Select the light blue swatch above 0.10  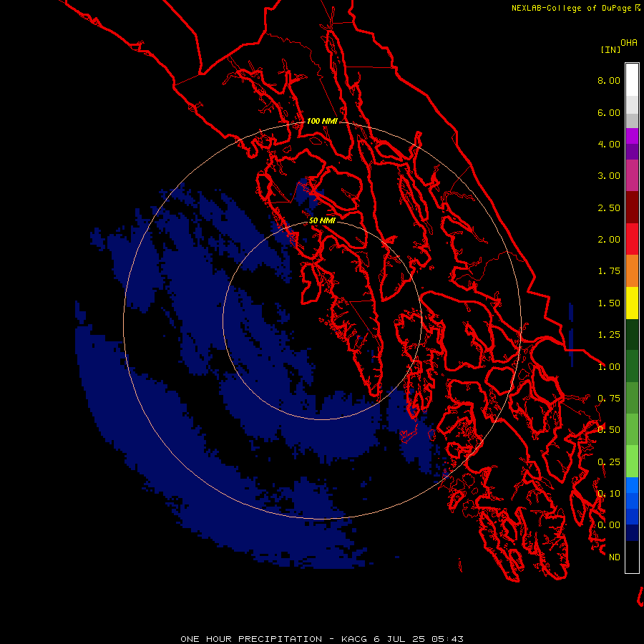(x=632, y=485)
